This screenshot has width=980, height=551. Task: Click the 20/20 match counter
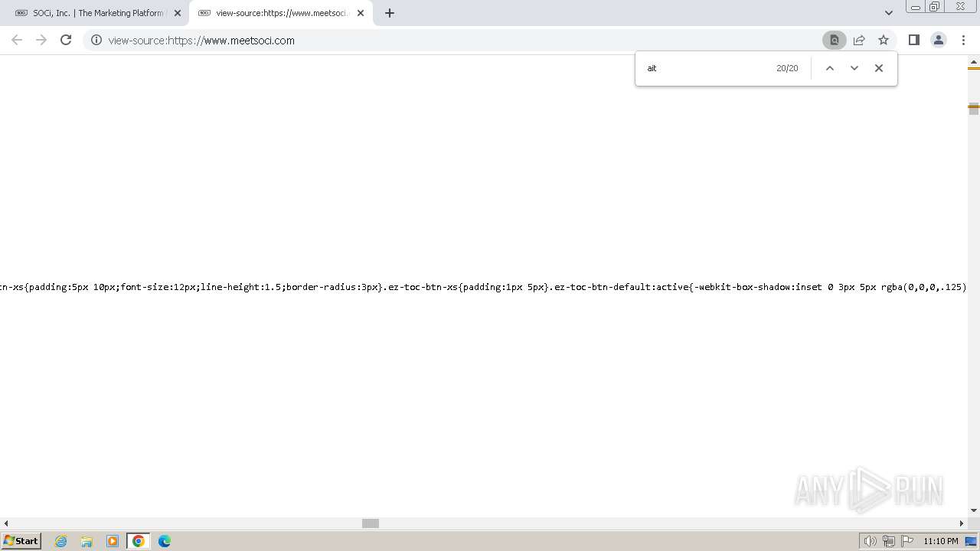[x=787, y=68]
